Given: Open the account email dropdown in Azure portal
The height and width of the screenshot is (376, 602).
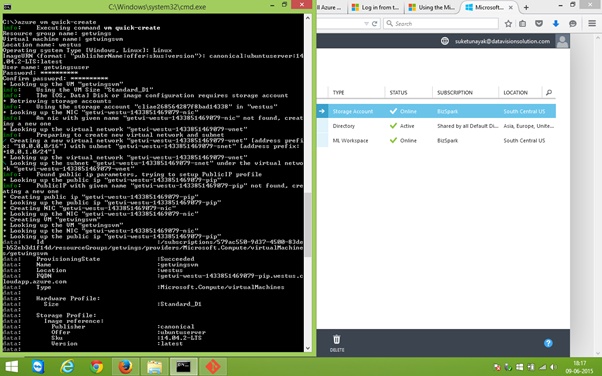Looking at the screenshot, I should point(502,41).
